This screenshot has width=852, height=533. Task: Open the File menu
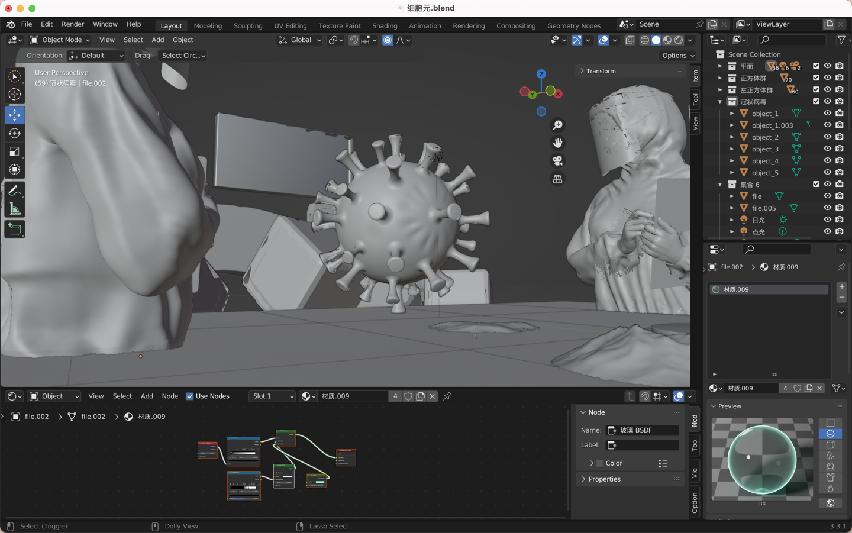[x=26, y=24]
